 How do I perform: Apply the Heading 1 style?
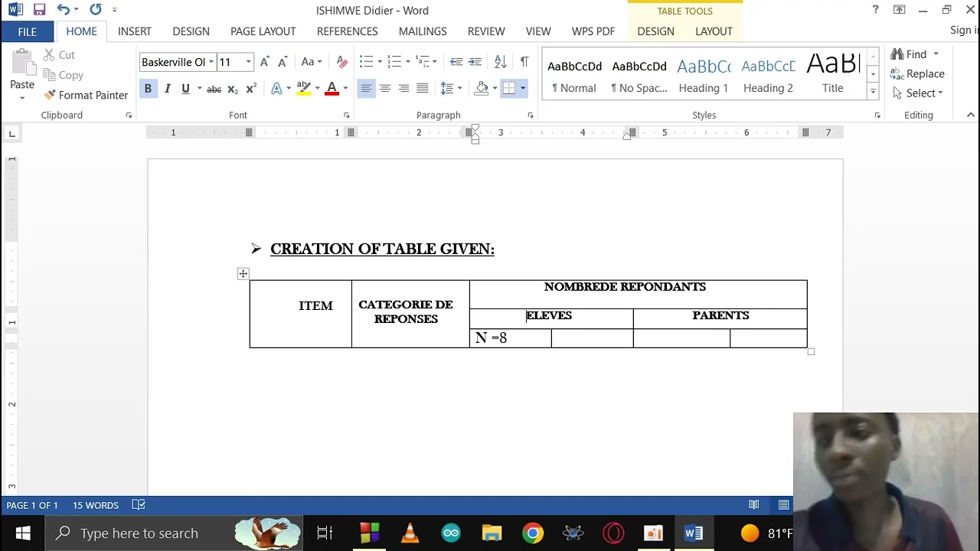click(704, 74)
